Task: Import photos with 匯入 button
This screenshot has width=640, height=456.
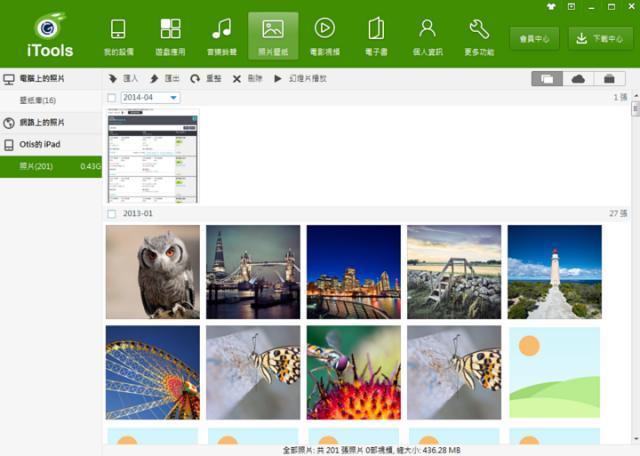Action: point(123,78)
